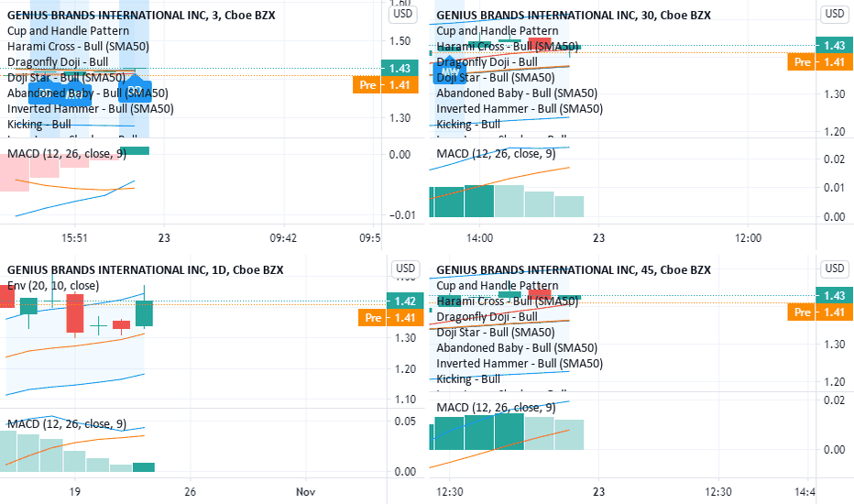The height and width of the screenshot is (504, 854).
Task: Click Inverted Hammer - Bull (SMA50) in 45-minute chart
Action: [x=520, y=364]
